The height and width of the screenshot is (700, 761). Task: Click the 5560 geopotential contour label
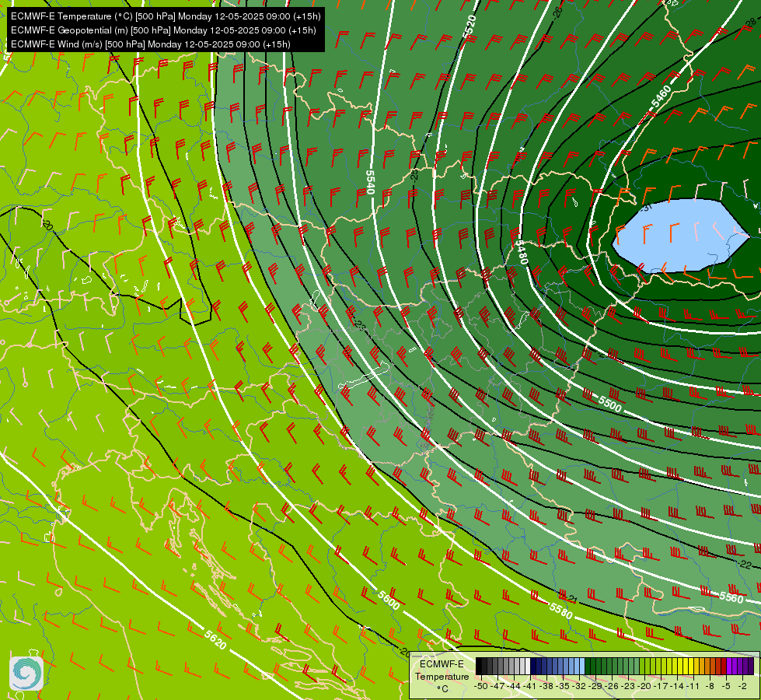(731, 597)
